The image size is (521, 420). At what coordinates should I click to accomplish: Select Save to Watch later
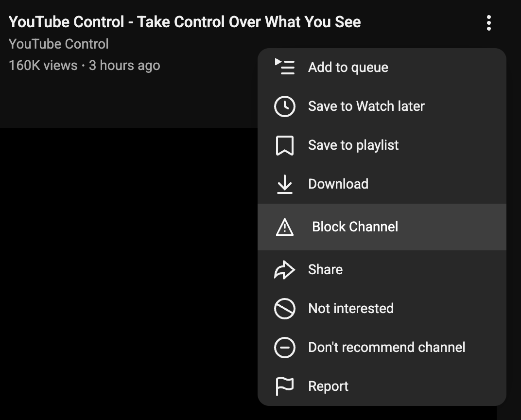tap(366, 106)
